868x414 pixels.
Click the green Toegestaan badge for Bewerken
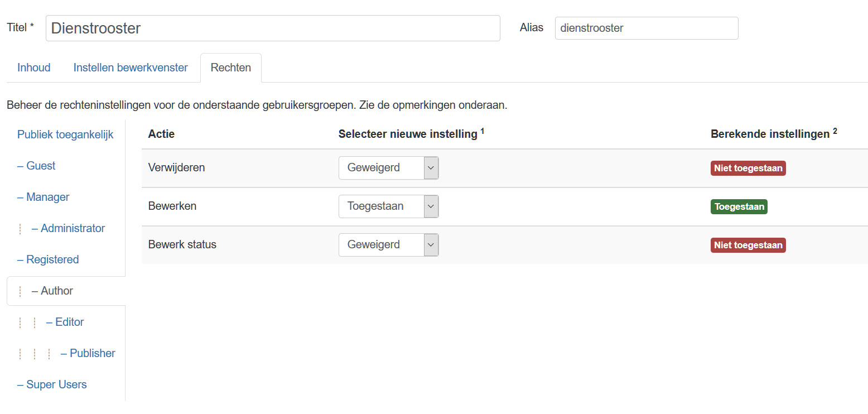pos(739,207)
